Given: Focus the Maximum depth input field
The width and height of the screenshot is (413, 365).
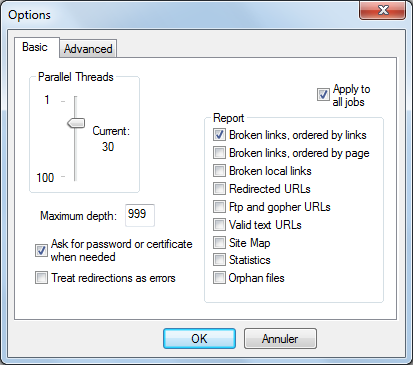Looking at the screenshot, I should coord(140,215).
